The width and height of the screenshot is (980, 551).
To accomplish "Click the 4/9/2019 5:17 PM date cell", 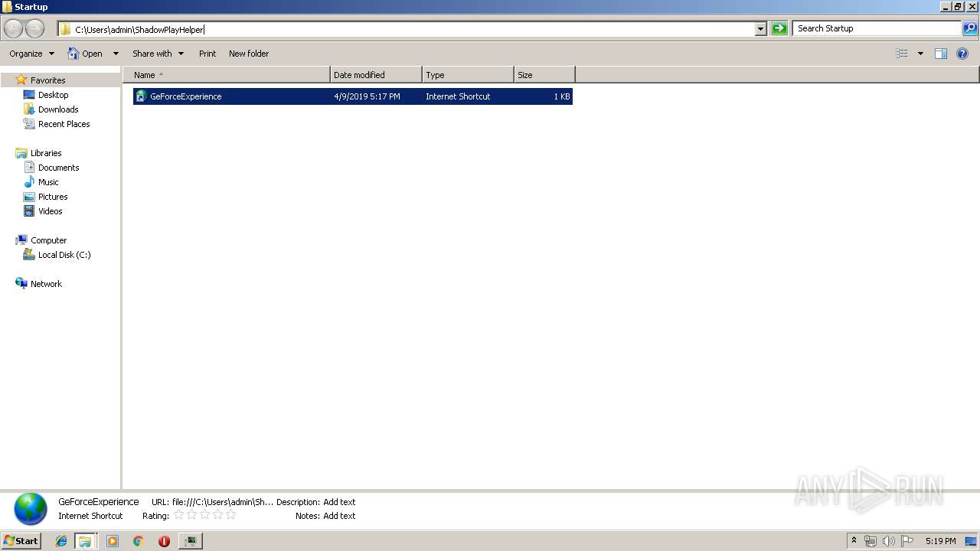I will pos(367,96).
